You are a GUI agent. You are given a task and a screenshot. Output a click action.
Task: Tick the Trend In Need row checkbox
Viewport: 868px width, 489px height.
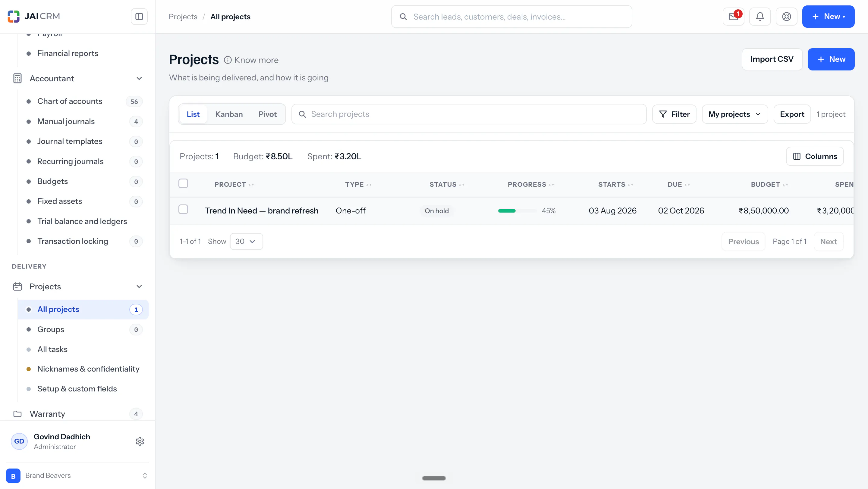click(183, 209)
